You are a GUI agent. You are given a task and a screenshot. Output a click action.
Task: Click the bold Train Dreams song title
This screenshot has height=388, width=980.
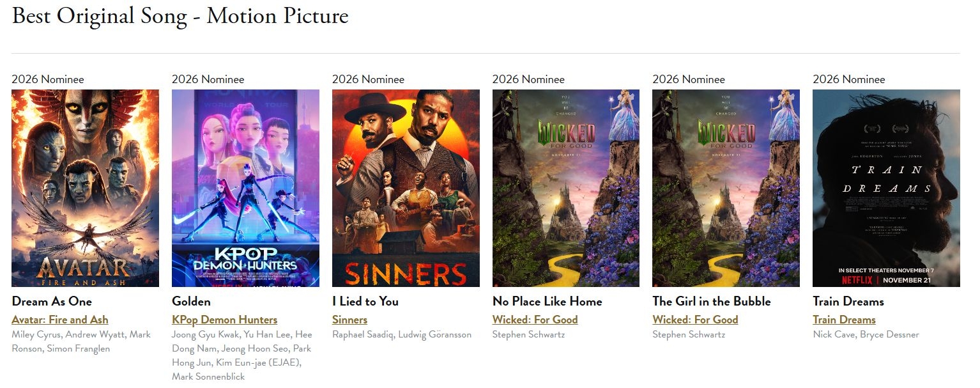click(848, 302)
